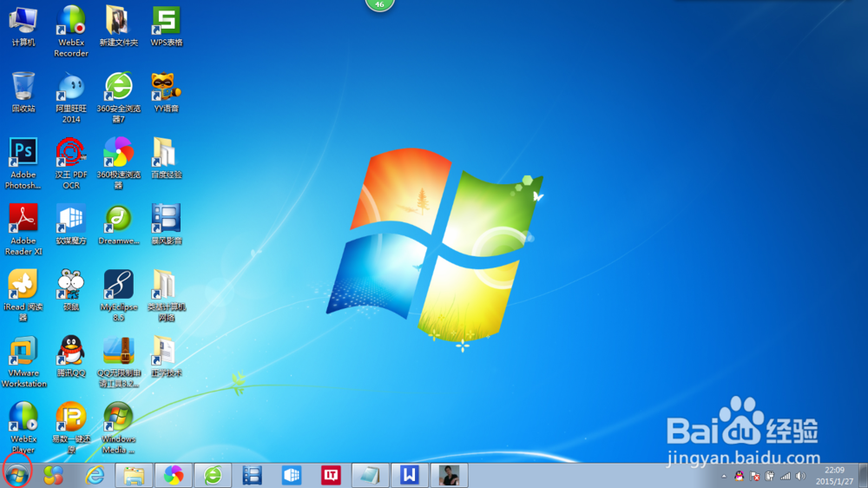Select the WebEx Recorder desktop icon
Screen dimensions: 868x488
pyautogui.click(x=71, y=31)
